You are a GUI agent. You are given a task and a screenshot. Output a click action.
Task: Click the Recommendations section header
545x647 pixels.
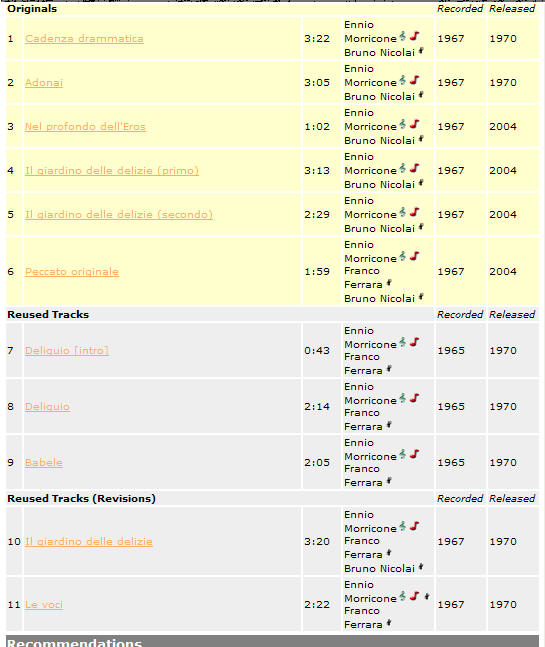(272, 641)
